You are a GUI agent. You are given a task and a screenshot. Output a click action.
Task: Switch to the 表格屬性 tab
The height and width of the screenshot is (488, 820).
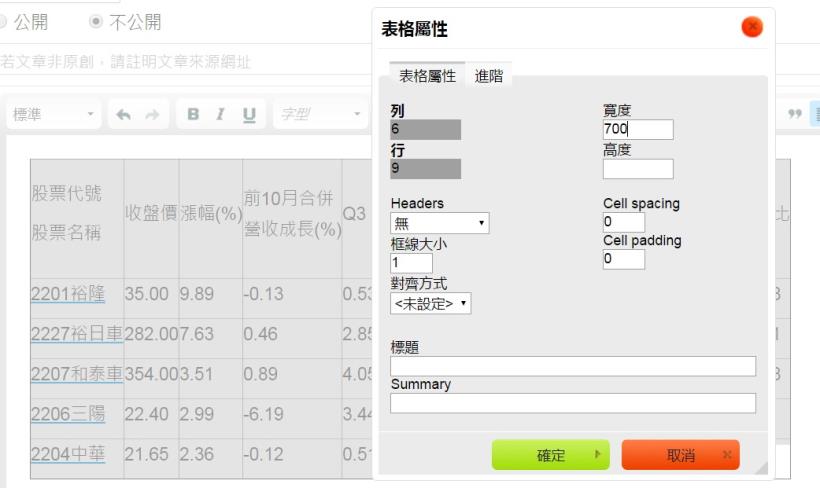[x=427, y=76]
